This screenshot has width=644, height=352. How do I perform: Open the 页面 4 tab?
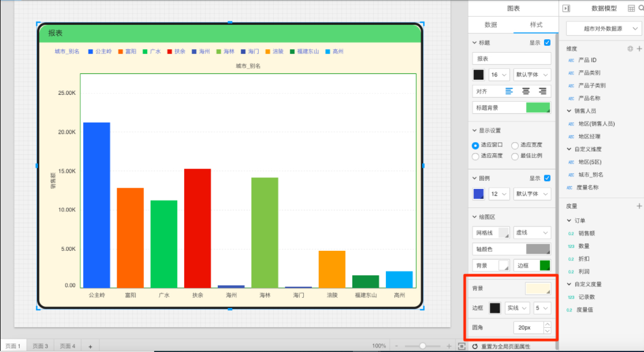click(x=68, y=346)
